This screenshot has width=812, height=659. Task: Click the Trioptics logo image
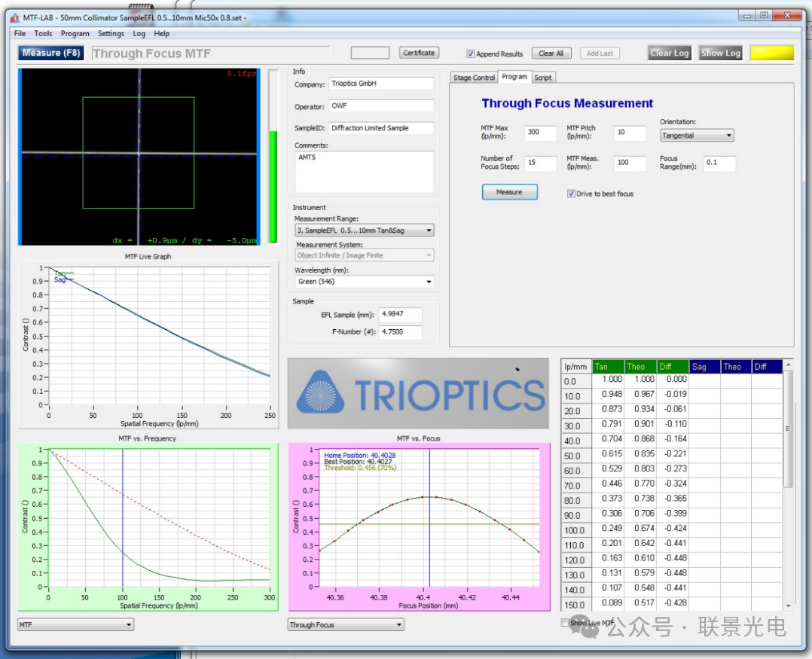pos(418,393)
